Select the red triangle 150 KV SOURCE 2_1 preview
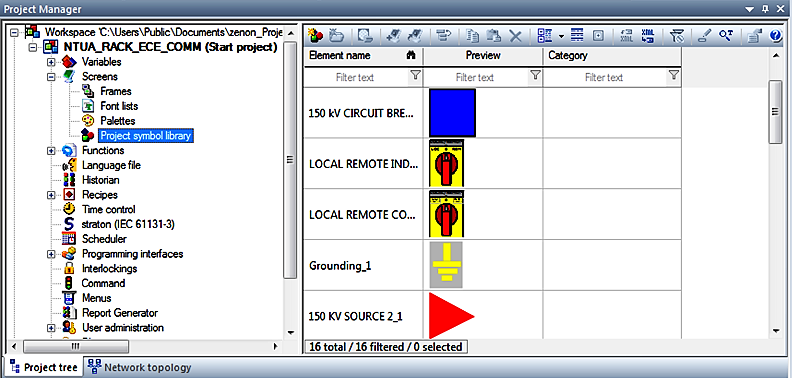This screenshot has height=378, width=792. [x=452, y=316]
